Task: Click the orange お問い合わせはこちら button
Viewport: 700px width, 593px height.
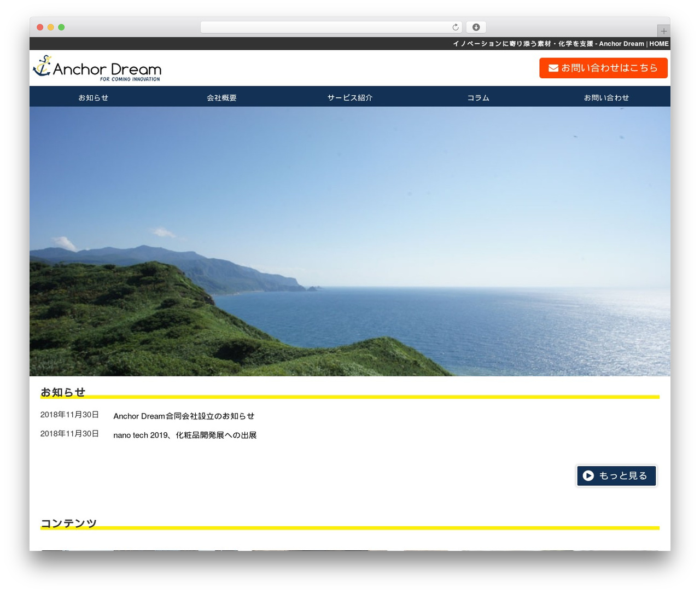Action: coord(603,68)
